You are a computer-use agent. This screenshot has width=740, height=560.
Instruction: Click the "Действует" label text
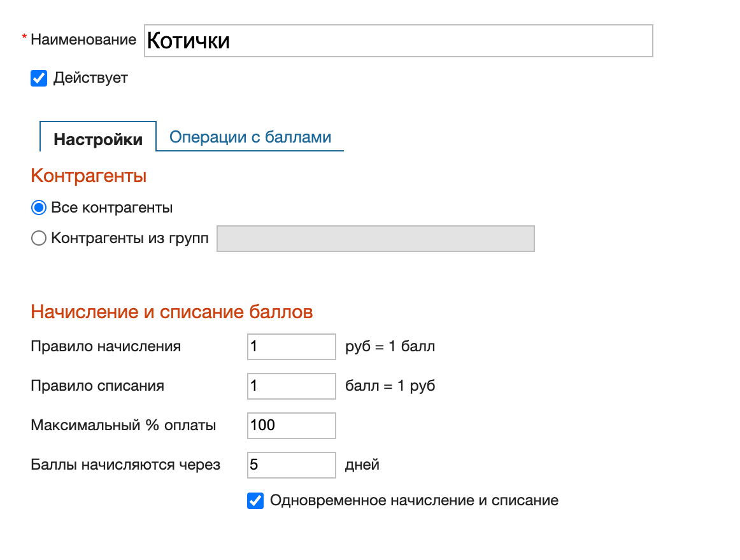click(x=89, y=78)
